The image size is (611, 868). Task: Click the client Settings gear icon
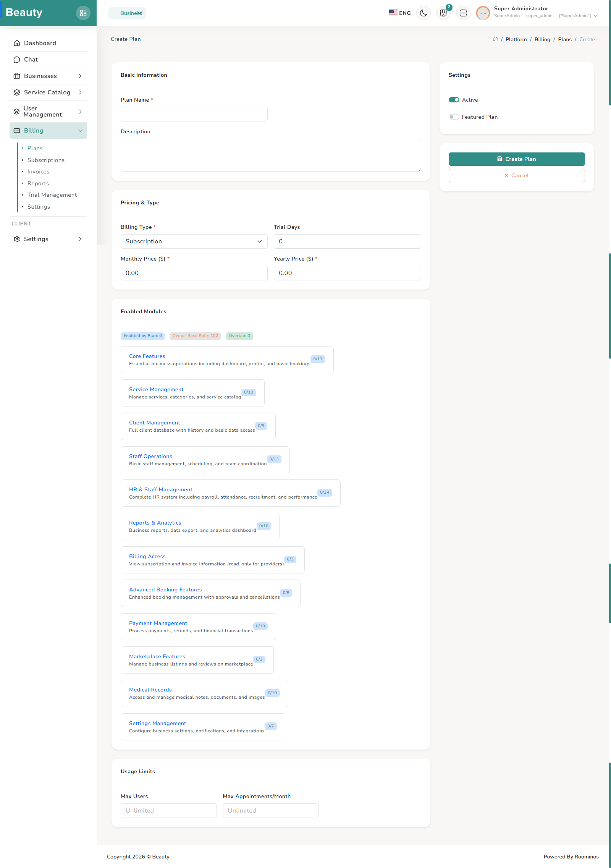click(x=17, y=239)
